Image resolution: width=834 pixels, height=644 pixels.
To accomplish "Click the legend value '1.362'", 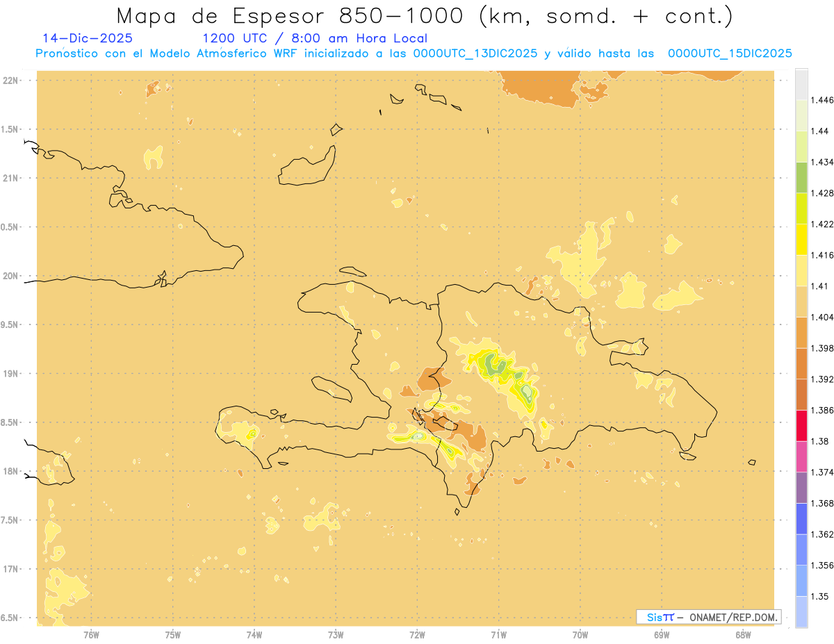I will tap(823, 534).
